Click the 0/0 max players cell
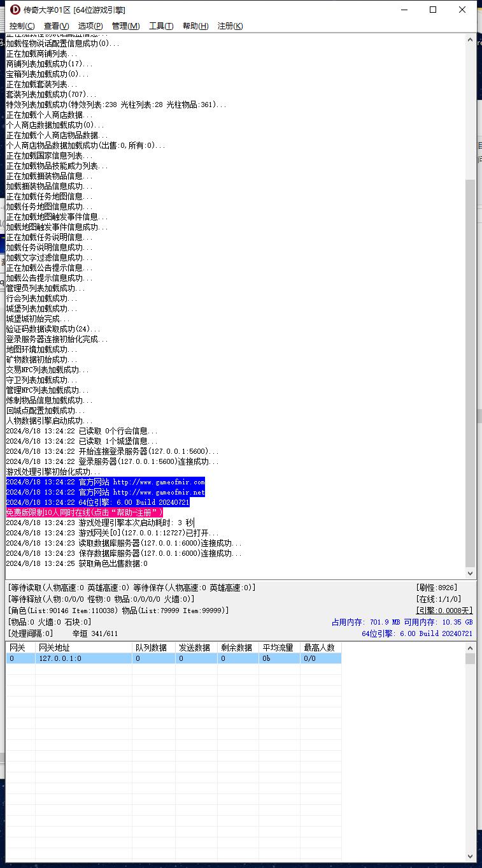The width and height of the screenshot is (482, 868). tap(320, 658)
